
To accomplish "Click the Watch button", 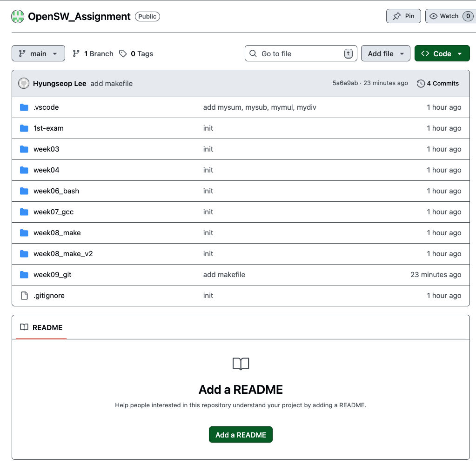I will pos(450,16).
